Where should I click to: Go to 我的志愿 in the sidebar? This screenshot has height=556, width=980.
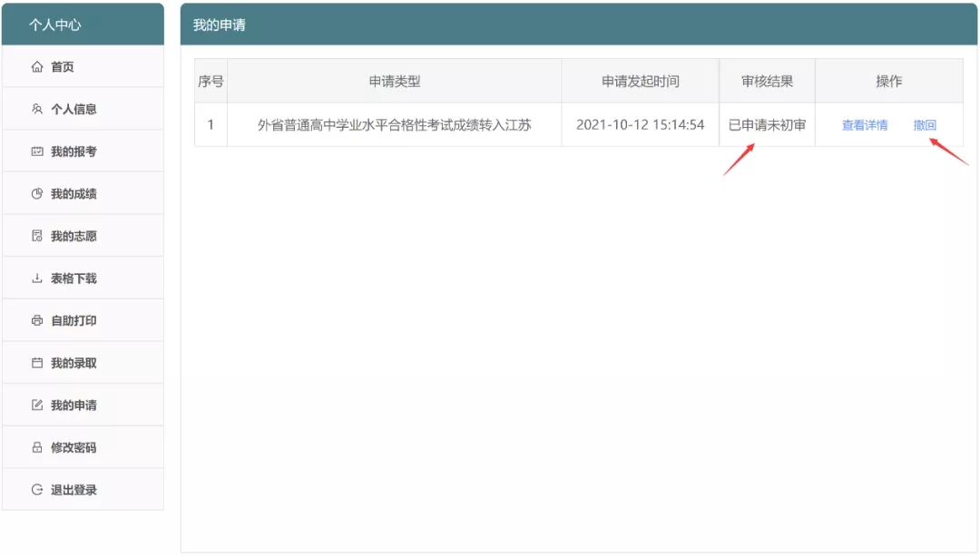tap(73, 236)
